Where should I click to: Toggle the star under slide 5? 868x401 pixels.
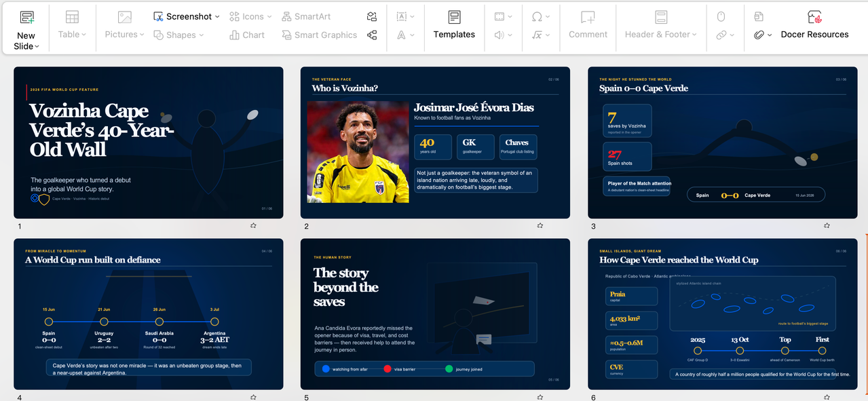(x=540, y=397)
